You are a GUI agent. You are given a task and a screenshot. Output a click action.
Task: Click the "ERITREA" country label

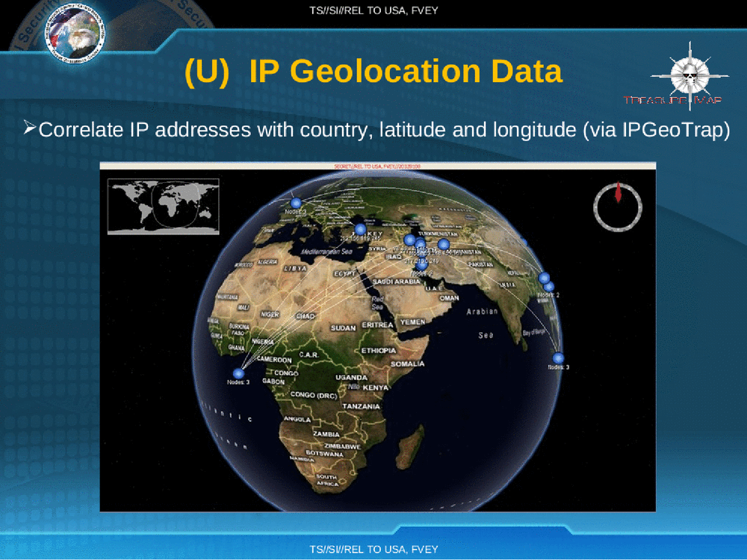[x=377, y=325]
